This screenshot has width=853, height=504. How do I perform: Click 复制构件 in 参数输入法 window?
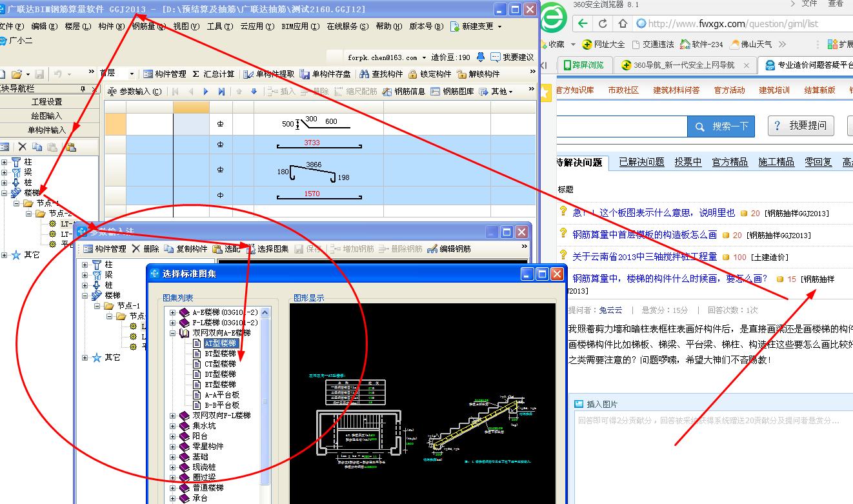(x=186, y=249)
